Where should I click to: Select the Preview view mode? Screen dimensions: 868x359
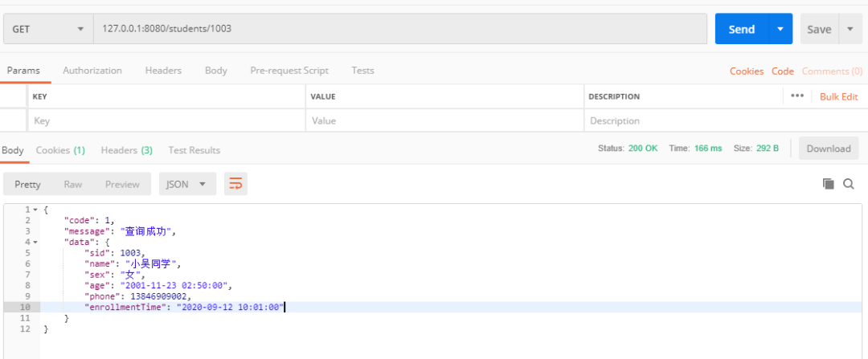point(122,184)
